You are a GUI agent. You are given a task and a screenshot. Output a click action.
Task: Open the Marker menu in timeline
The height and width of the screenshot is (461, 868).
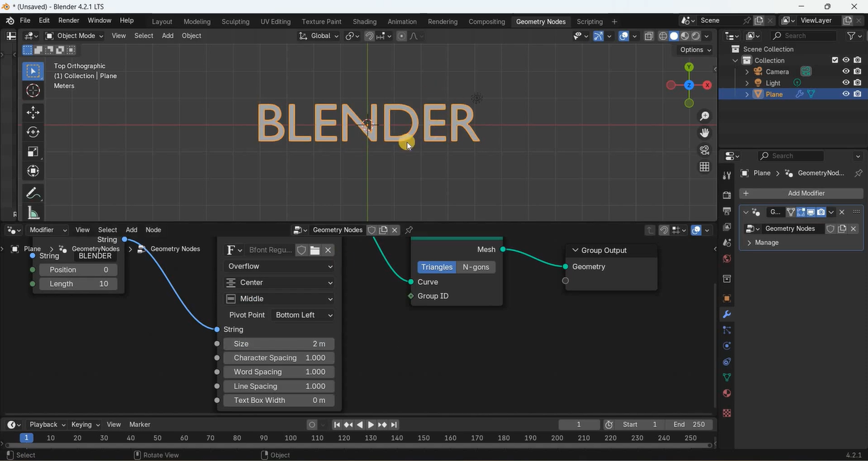[x=140, y=424]
